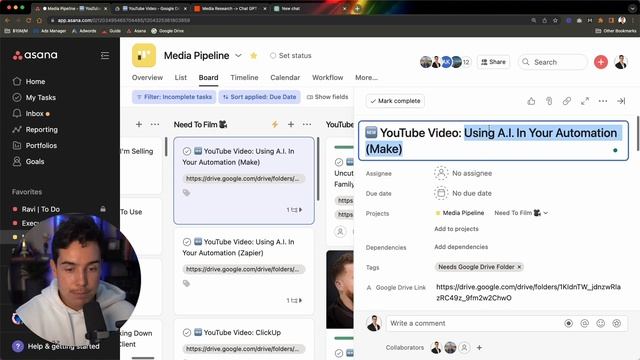The image size is (640, 360).
Task: Open the Media Pipeline project dropdown arrow
Action: coord(238,56)
